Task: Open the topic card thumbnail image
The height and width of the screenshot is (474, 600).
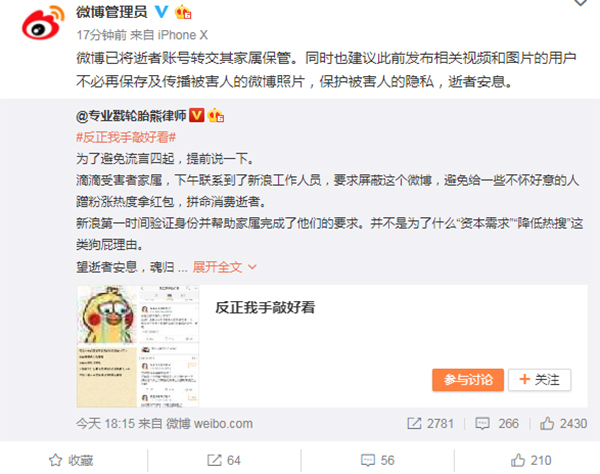Action: (138, 346)
